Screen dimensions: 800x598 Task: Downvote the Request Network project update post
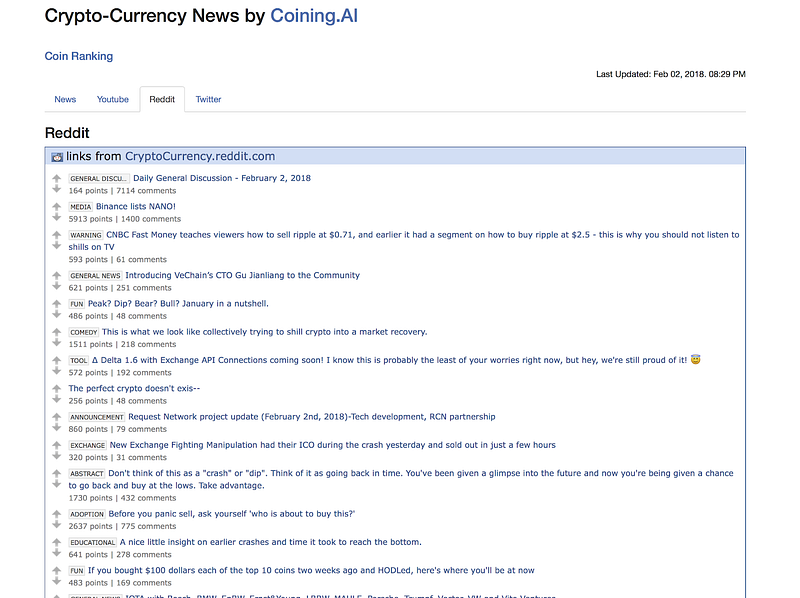click(57, 428)
